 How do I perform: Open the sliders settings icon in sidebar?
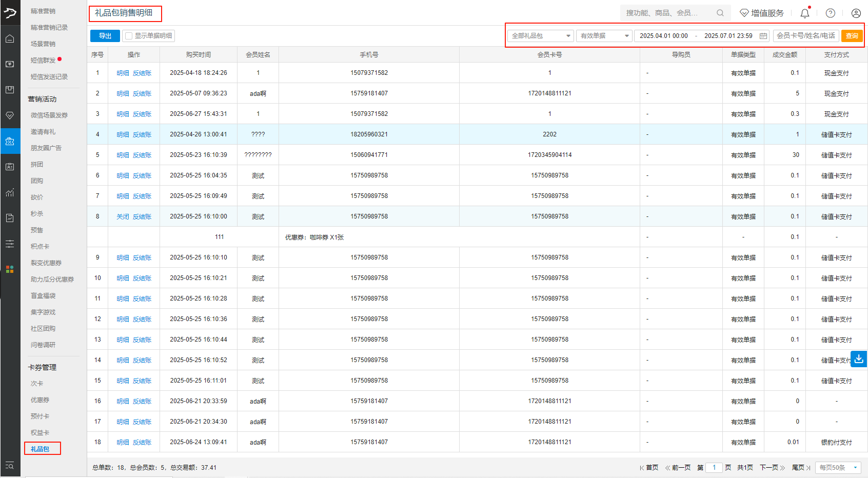click(x=10, y=244)
